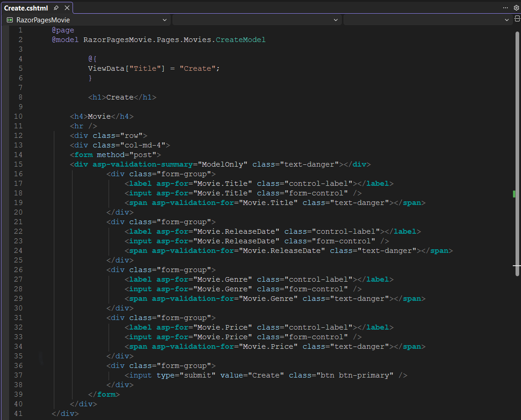Pin the Create.cshtml tab
The image size is (521, 420).
57,8
